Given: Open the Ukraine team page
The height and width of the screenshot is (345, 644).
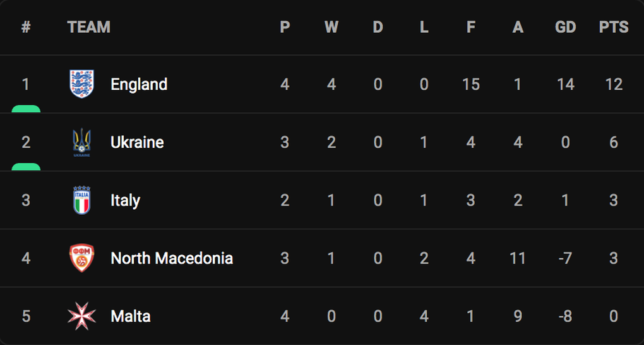Looking at the screenshot, I should pos(137,142).
